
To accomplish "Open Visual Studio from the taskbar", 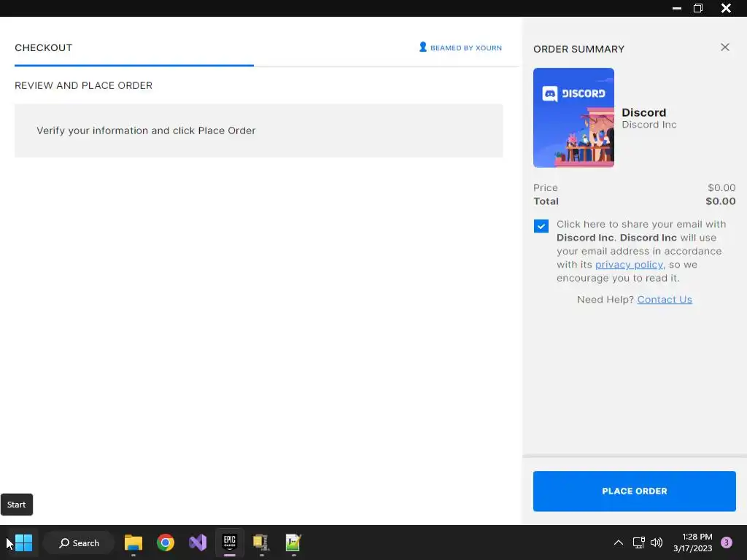I will [198, 542].
